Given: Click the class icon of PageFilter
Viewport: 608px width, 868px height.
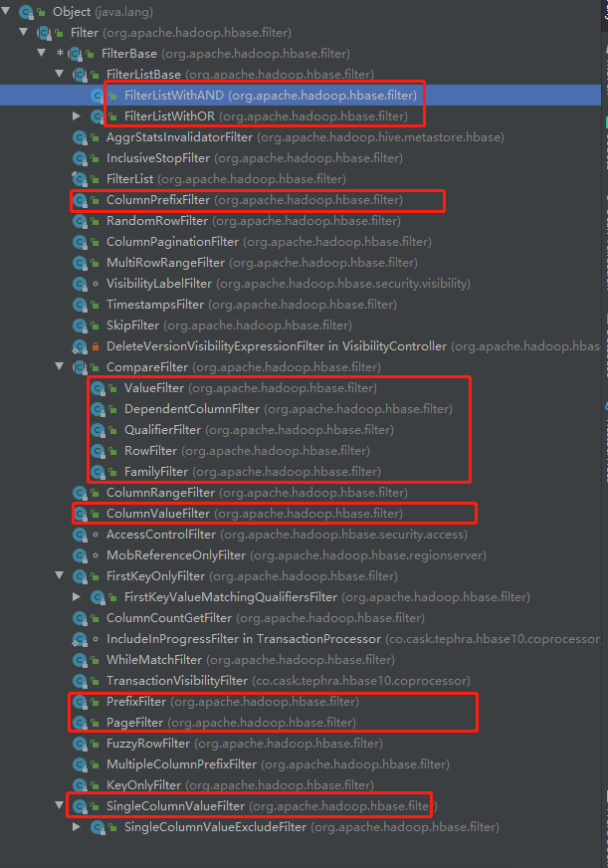Looking at the screenshot, I should tap(81, 723).
